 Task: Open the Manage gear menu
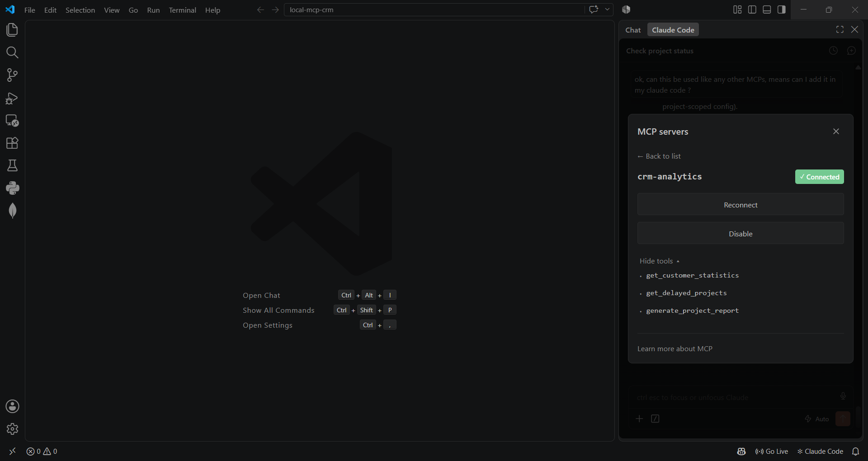pyautogui.click(x=12, y=429)
